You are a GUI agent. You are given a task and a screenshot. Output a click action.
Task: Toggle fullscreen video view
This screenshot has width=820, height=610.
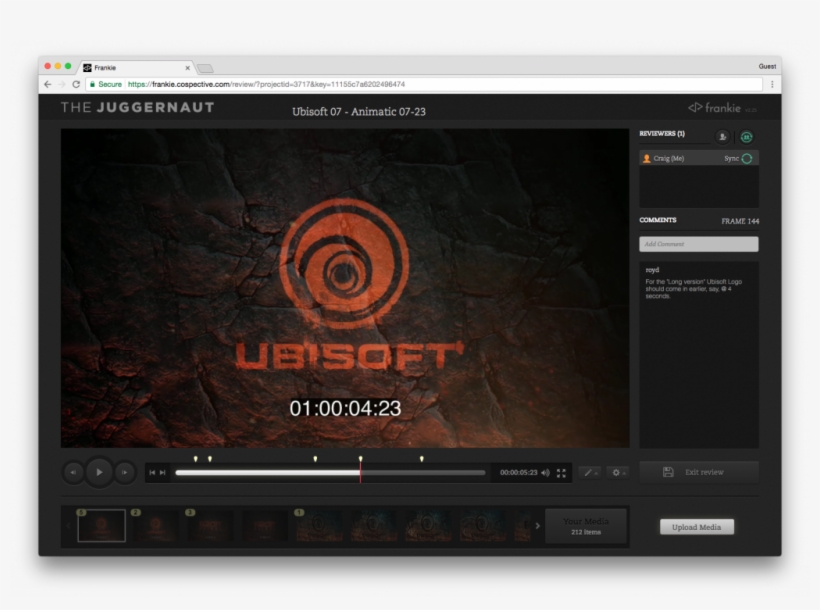tap(561, 473)
